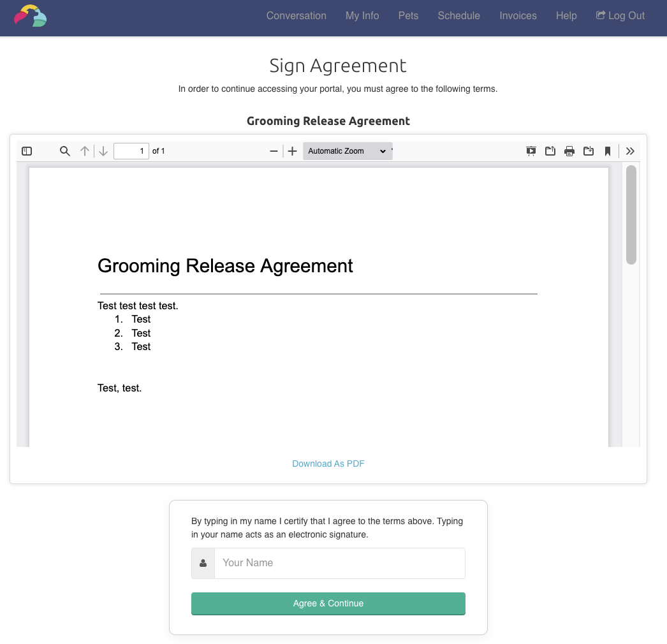
Task: Download the PDF using toolbar icon
Action: pyautogui.click(x=589, y=151)
